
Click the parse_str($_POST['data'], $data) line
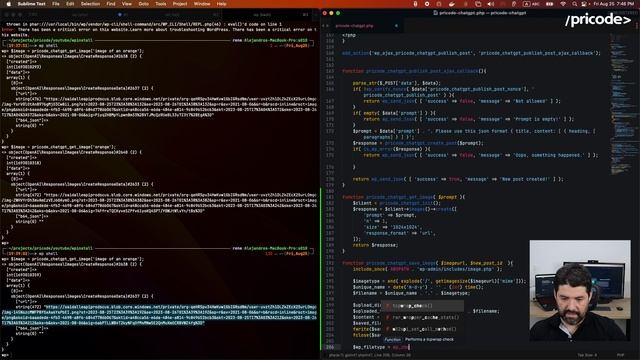pyautogui.click(x=396, y=83)
